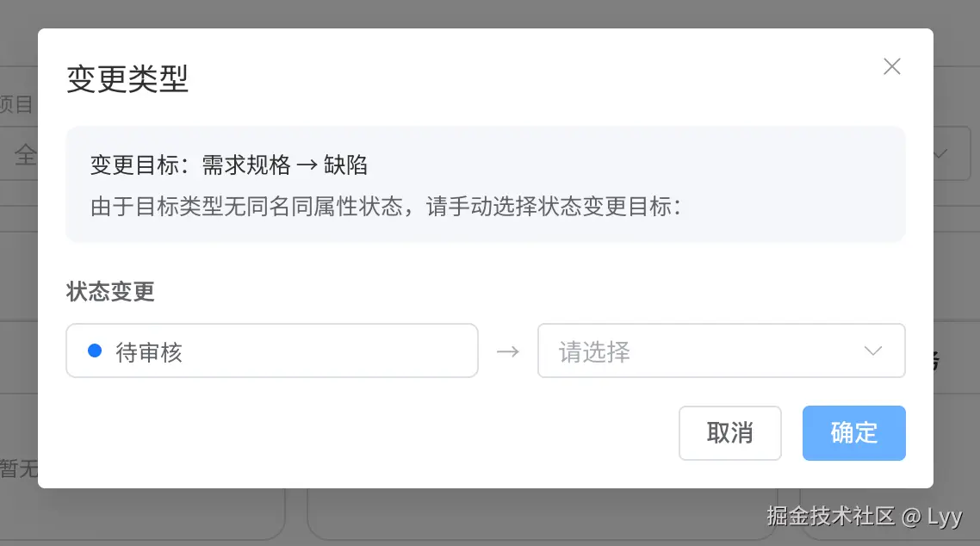Open the 请选择 status dropdown
980x546 pixels.
pos(722,351)
